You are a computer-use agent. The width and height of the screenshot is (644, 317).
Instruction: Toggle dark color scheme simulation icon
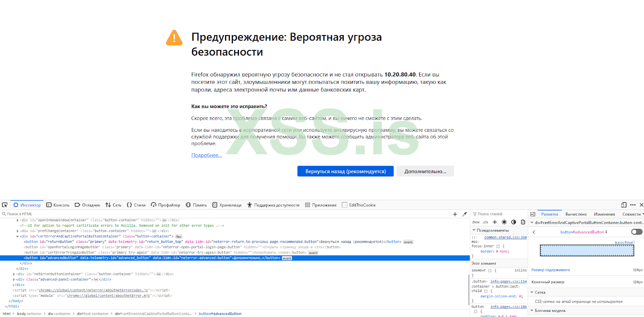pos(514,222)
